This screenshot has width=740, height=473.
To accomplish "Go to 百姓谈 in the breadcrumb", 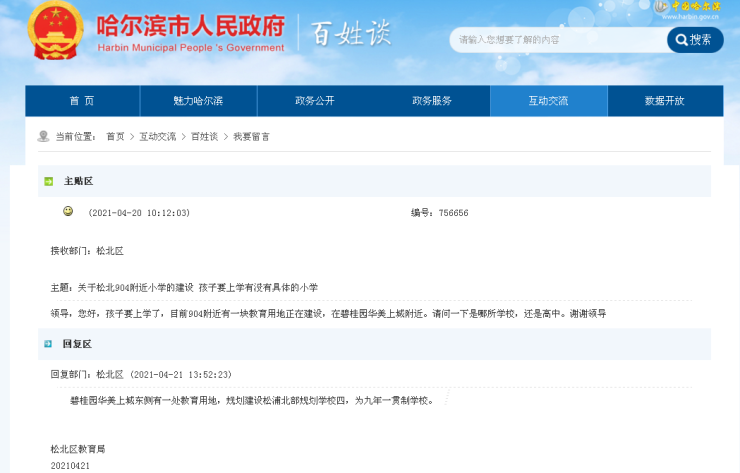I will point(204,137).
